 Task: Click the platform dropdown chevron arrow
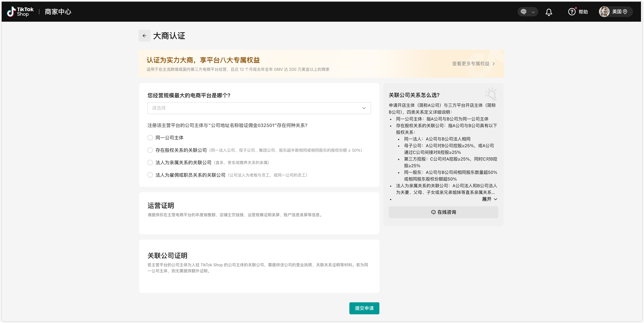pos(364,108)
